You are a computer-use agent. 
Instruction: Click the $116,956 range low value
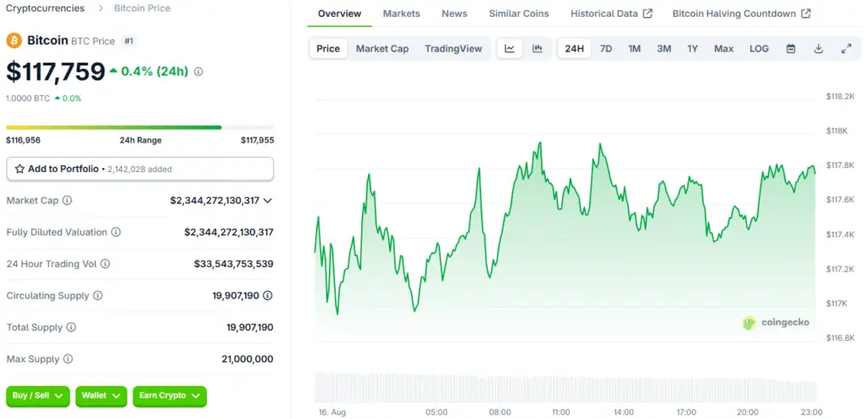[x=23, y=140]
